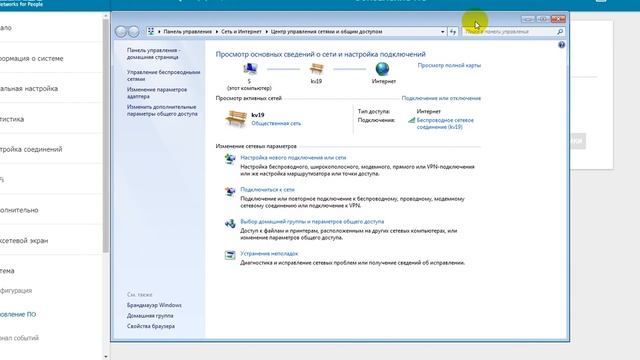Screen dimensions: 640x360
Task: Click Панель управления breadcrumb
Action: (x=188, y=31)
